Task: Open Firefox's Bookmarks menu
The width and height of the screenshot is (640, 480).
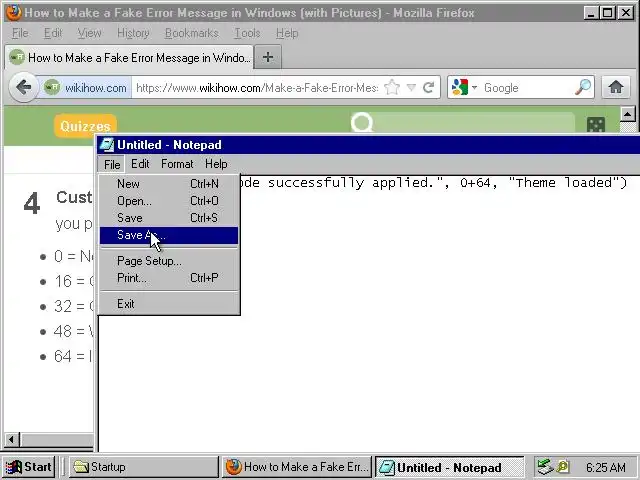Action: click(192, 33)
